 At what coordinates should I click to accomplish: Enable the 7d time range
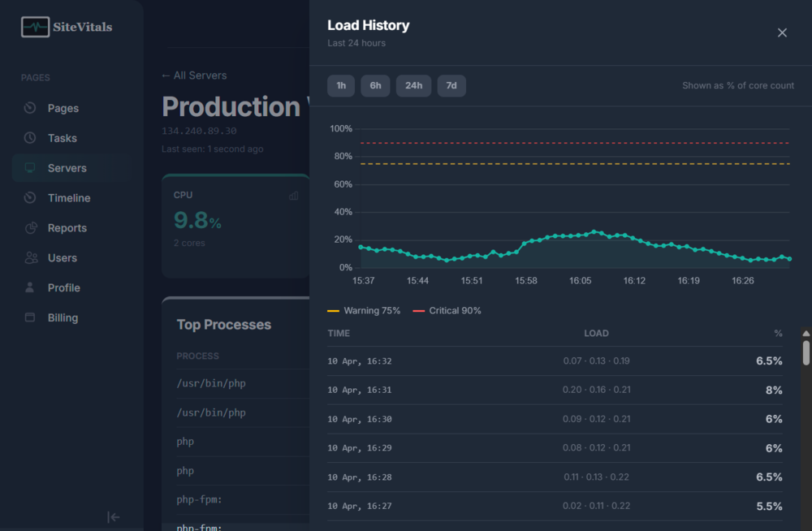pos(451,84)
